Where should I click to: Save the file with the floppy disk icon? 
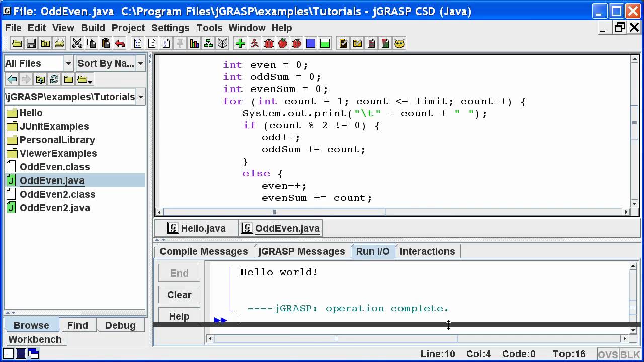tap(32, 43)
